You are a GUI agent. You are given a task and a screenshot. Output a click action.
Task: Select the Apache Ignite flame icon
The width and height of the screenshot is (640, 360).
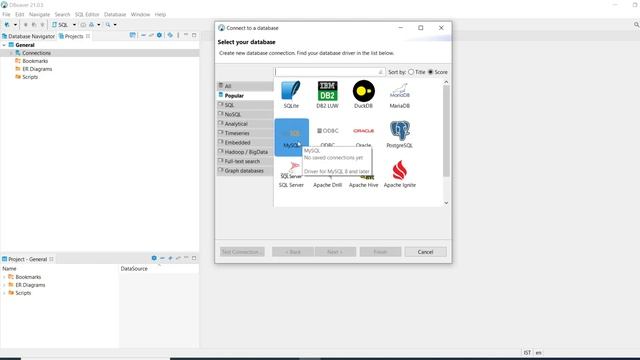tap(400, 171)
